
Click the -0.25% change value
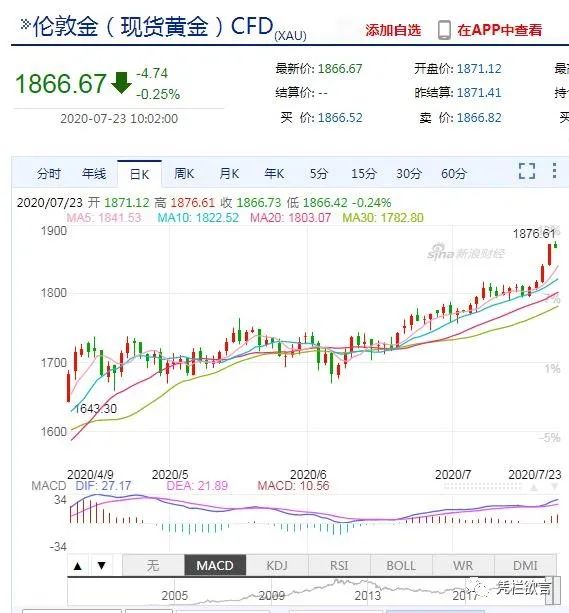coord(158,94)
